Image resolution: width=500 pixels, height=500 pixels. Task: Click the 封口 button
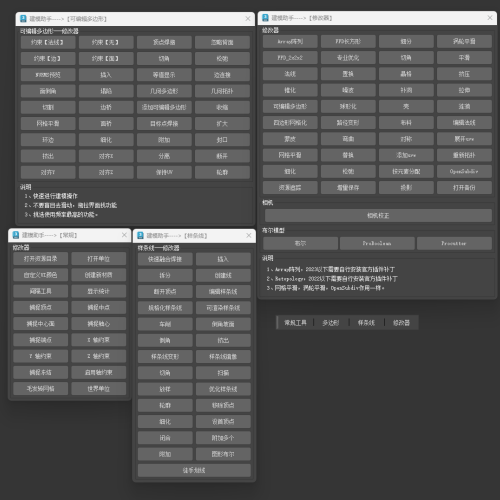click(222, 140)
